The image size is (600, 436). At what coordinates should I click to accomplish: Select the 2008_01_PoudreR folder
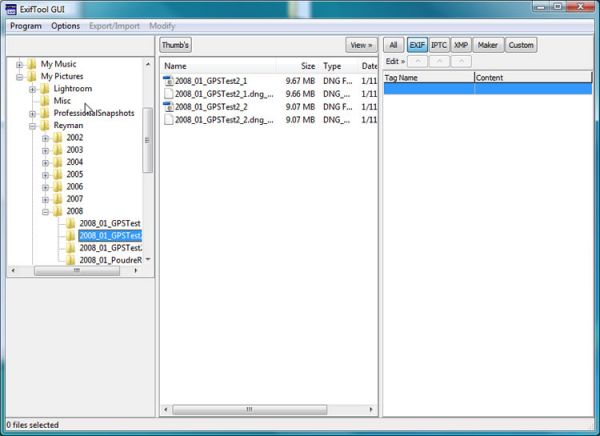click(111, 260)
